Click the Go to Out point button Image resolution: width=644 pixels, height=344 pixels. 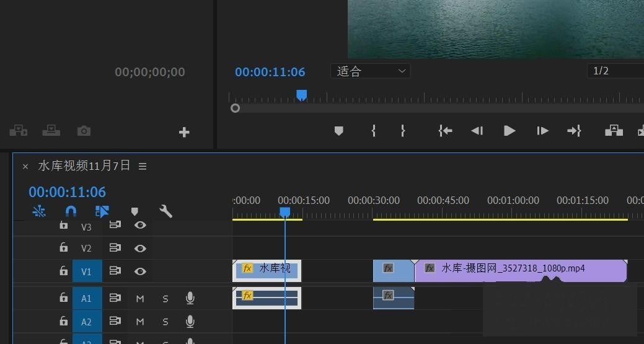point(574,131)
